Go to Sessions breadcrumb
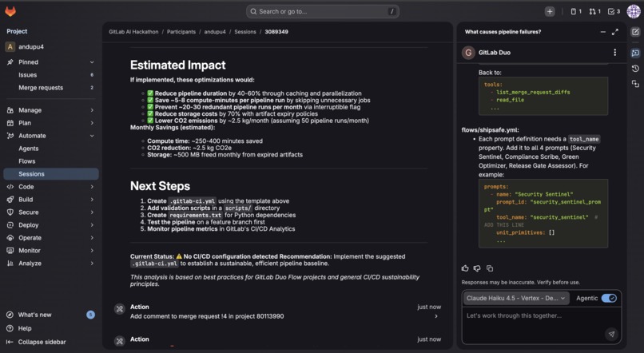Viewport: 644px width, 353px height. point(245,32)
